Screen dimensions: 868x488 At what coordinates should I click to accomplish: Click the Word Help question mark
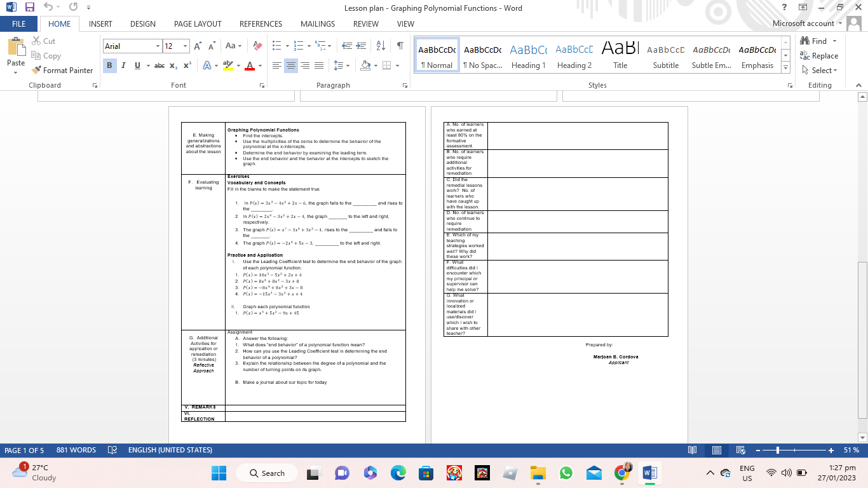[x=785, y=8]
